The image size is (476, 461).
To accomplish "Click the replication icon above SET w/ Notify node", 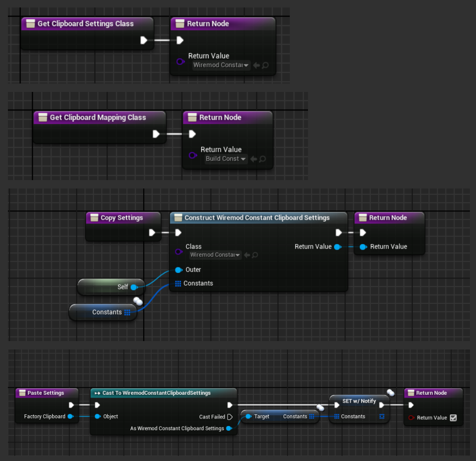I will tap(391, 393).
